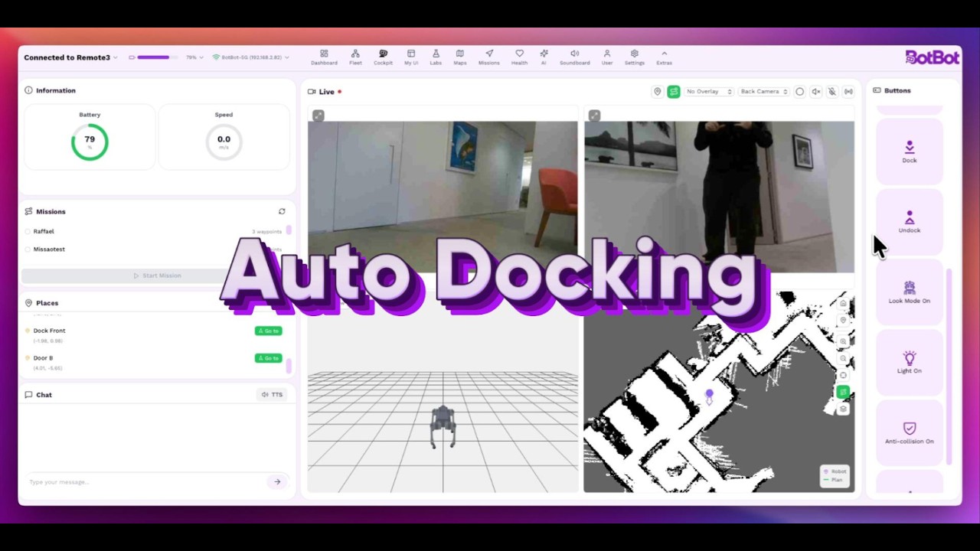The image size is (980, 551).
Task: Go to Dock Front place
Action: click(269, 331)
